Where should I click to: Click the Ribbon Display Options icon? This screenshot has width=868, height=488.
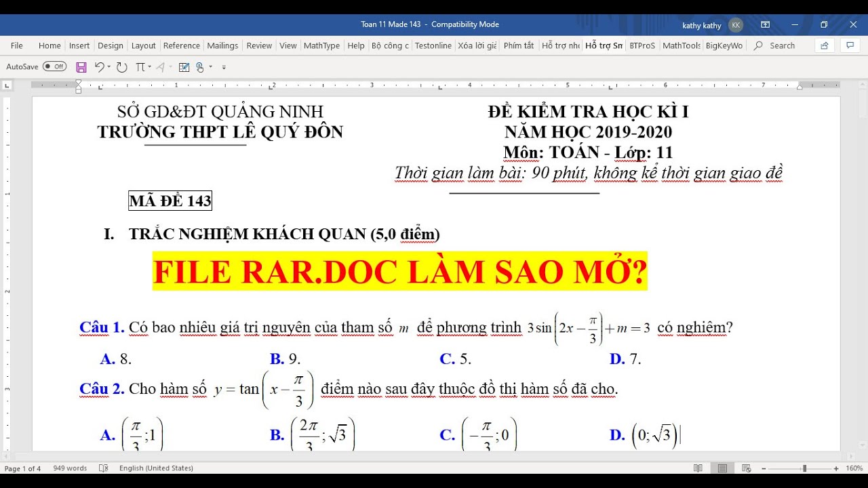click(766, 24)
